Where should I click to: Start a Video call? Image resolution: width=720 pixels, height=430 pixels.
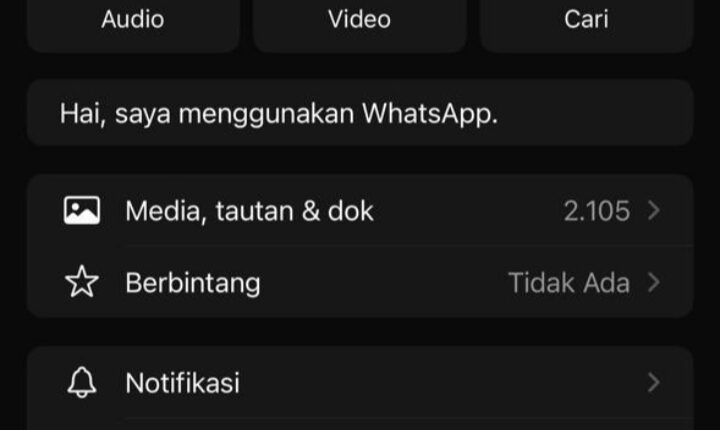point(360,21)
